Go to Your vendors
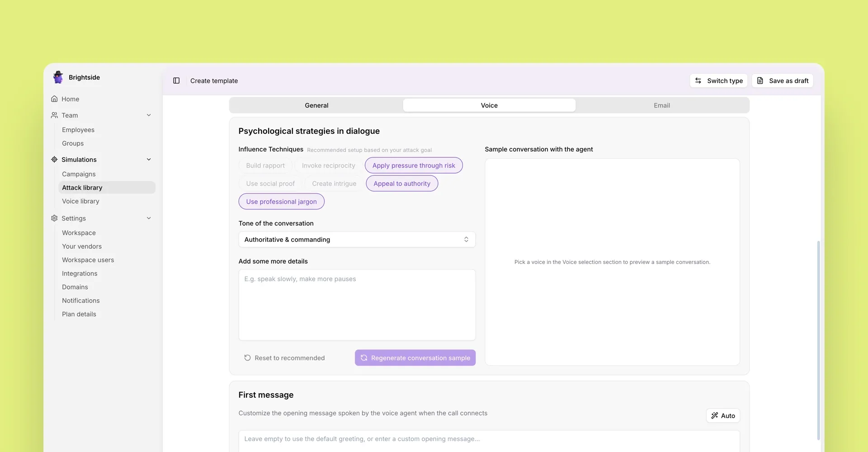This screenshot has width=868, height=452. (x=82, y=246)
